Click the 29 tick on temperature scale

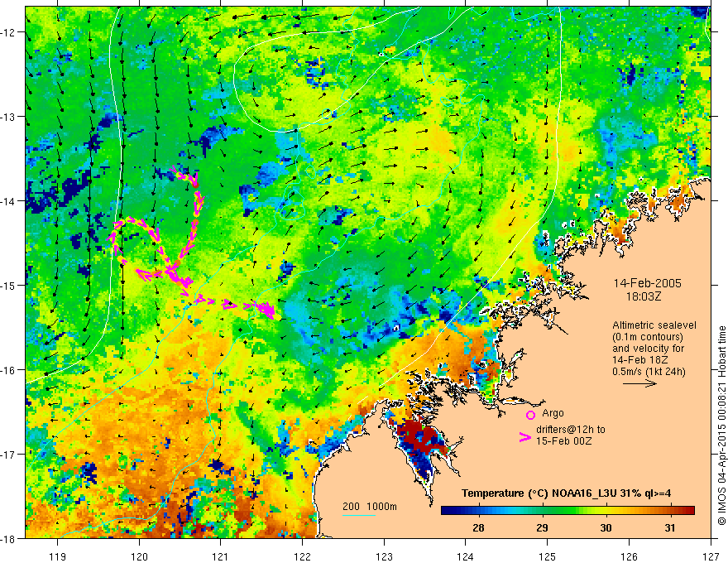(x=542, y=527)
